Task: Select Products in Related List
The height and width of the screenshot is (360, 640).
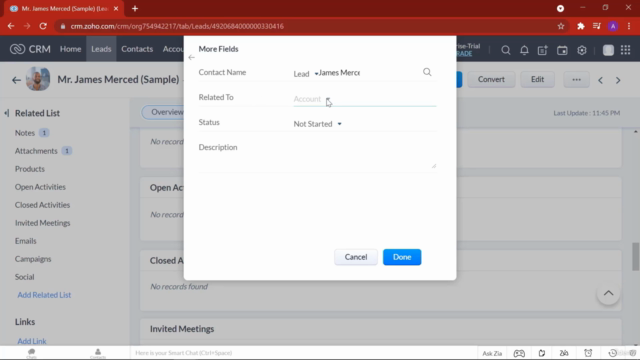Action: point(30,169)
